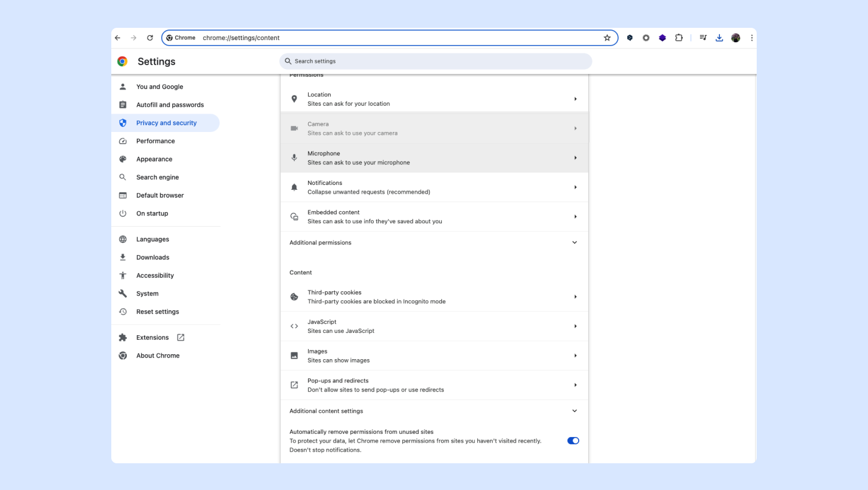Click the bookmark star icon in address bar
This screenshot has height=490, width=868.
click(607, 38)
